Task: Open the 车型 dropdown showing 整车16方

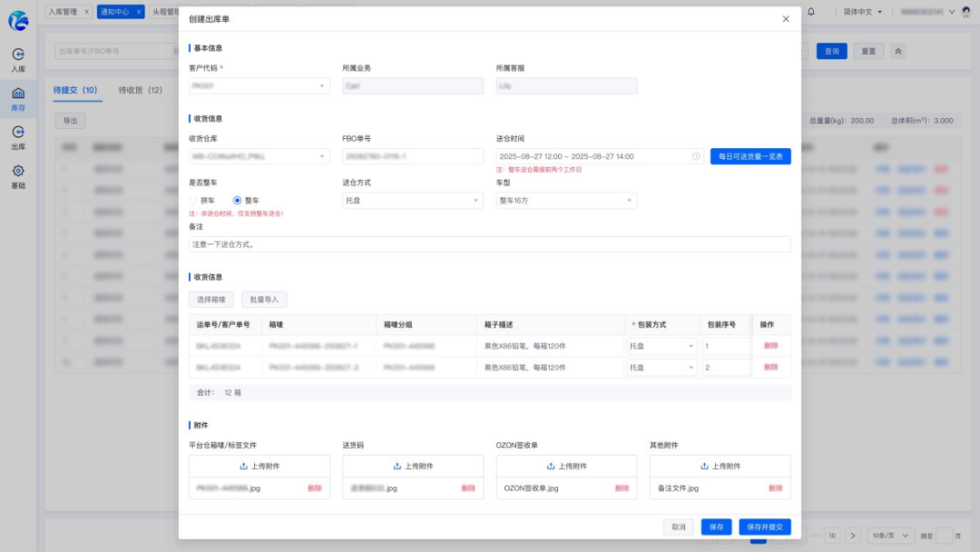Action: pyautogui.click(x=566, y=201)
